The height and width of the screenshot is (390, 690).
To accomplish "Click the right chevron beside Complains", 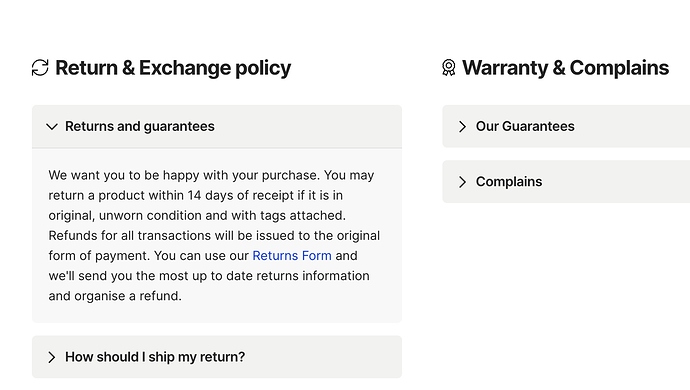I will (462, 182).
